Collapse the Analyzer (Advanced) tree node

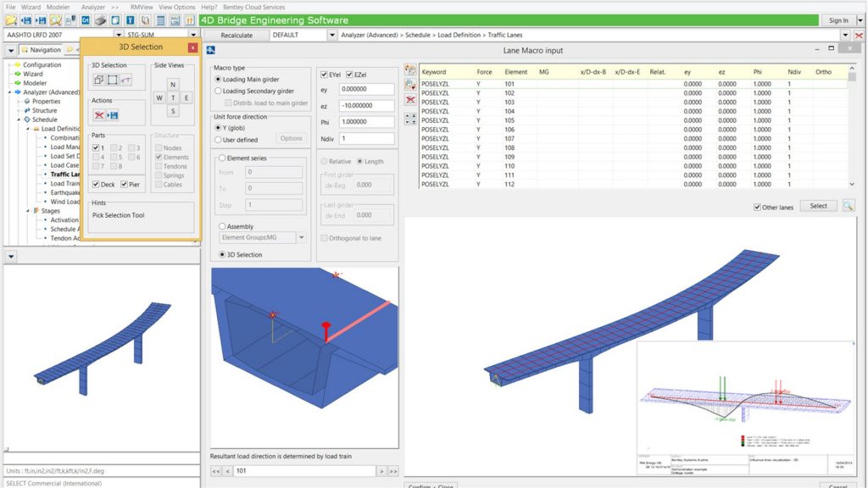point(9,91)
